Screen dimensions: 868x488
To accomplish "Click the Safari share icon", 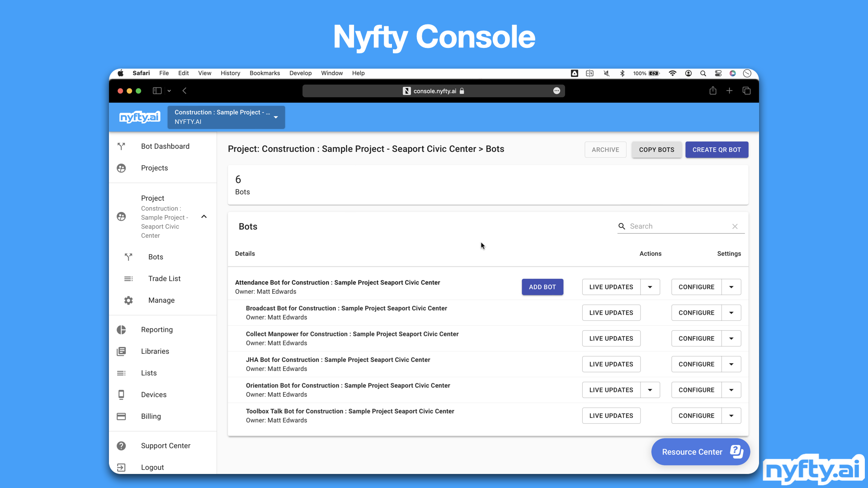I will 713,91.
